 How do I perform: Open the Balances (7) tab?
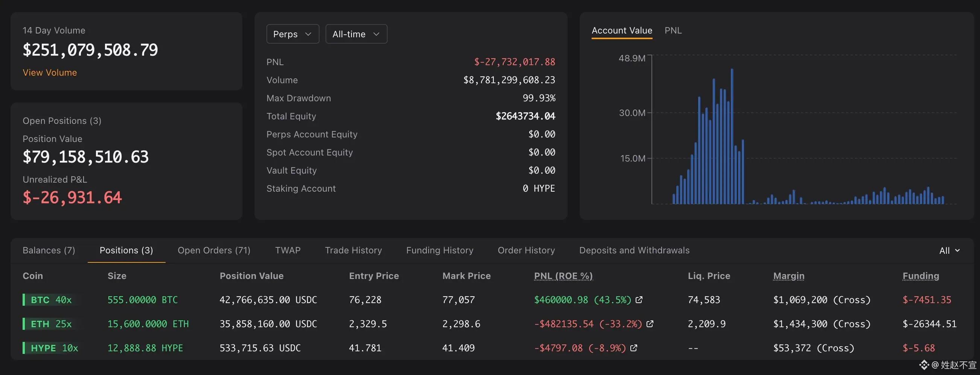(49, 250)
